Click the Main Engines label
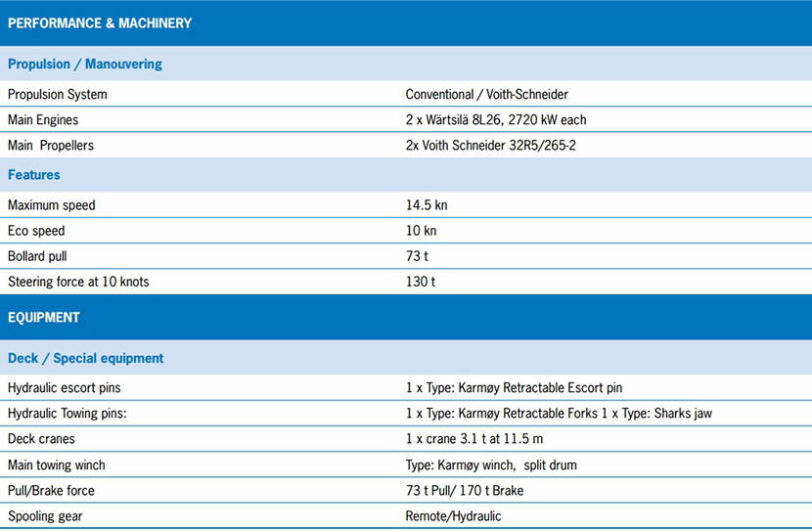 [x=43, y=120]
